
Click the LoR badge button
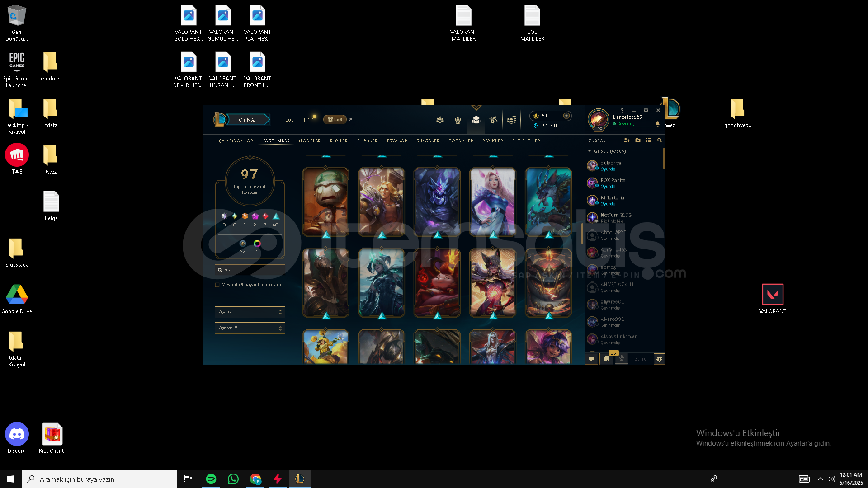pyautogui.click(x=335, y=120)
